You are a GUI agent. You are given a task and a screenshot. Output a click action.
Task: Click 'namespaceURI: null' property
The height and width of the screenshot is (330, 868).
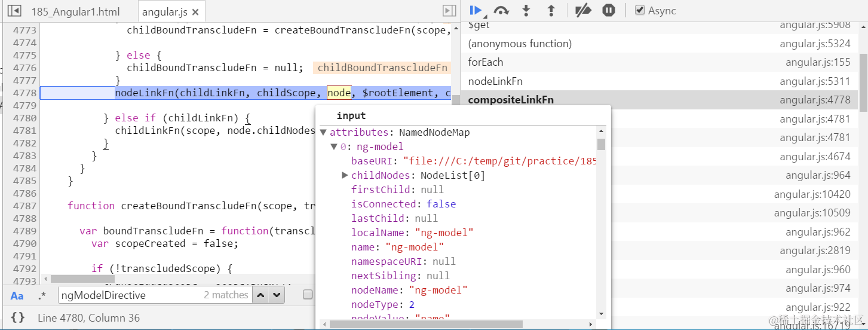pyautogui.click(x=403, y=261)
